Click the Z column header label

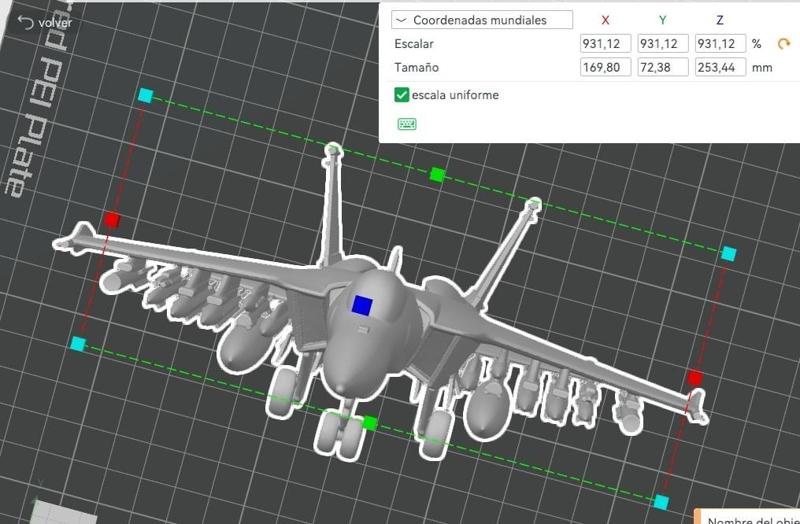pyautogui.click(x=719, y=20)
